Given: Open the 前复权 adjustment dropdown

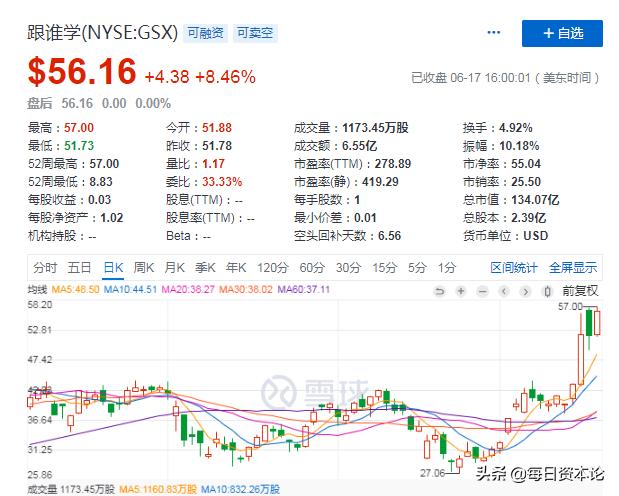Looking at the screenshot, I should click(580, 291).
